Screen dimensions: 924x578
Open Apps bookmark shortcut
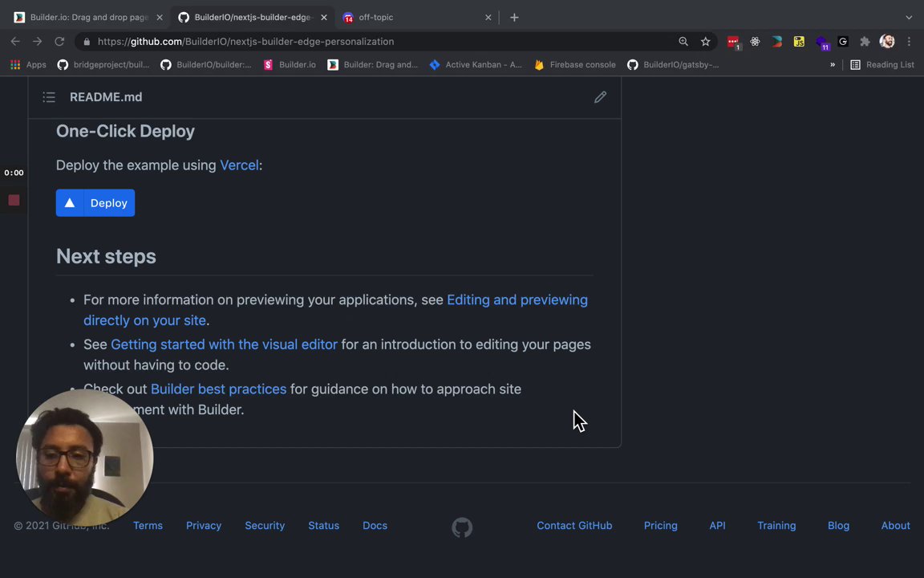coord(28,65)
